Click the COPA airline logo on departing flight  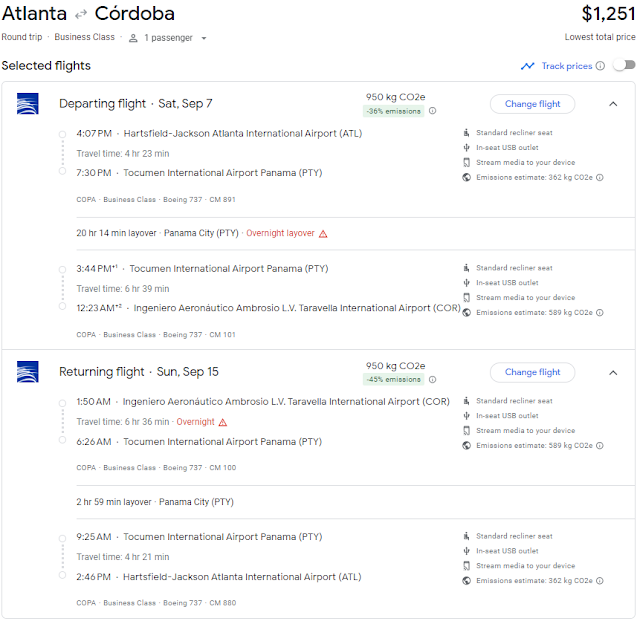(28, 104)
